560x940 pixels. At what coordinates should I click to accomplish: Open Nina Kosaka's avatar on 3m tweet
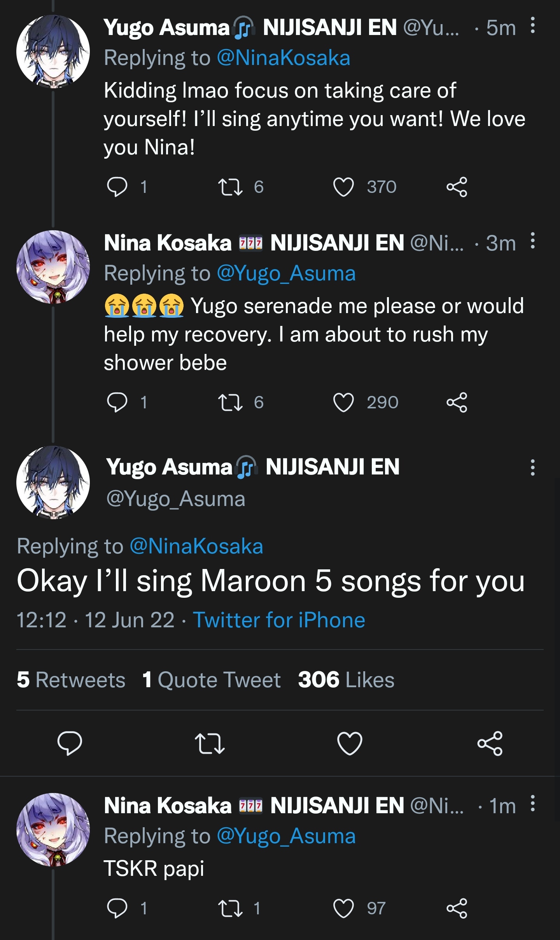pyautogui.click(x=53, y=267)
